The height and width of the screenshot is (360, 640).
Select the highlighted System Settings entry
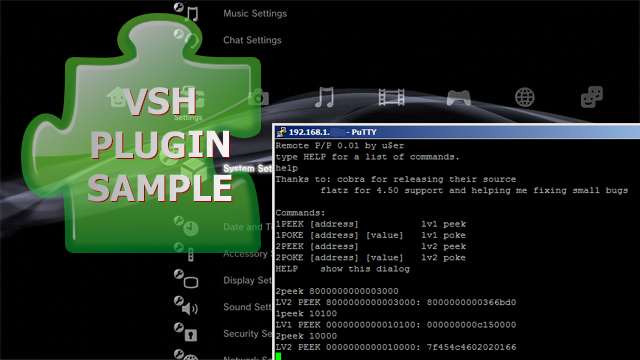point(247,169)
